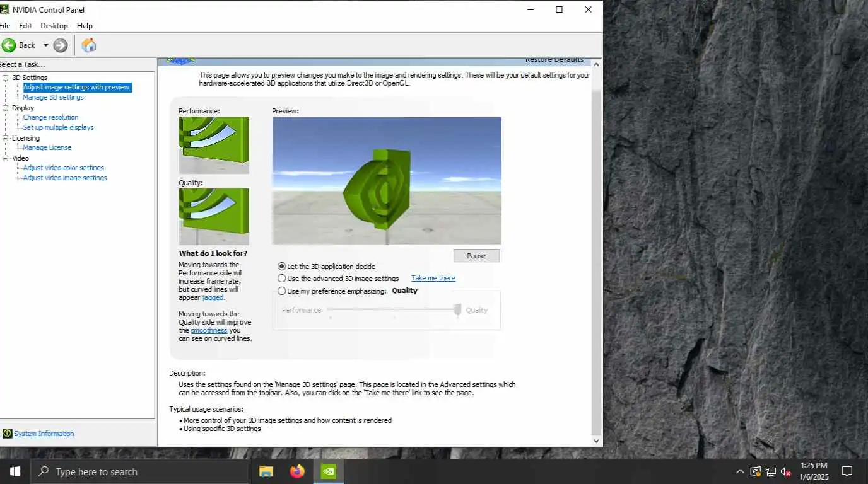Image resolution: width=868 pixels, height=484 pixels.
Task: Select Use my preference emphasizing option
Action: [x=282, y=291]
